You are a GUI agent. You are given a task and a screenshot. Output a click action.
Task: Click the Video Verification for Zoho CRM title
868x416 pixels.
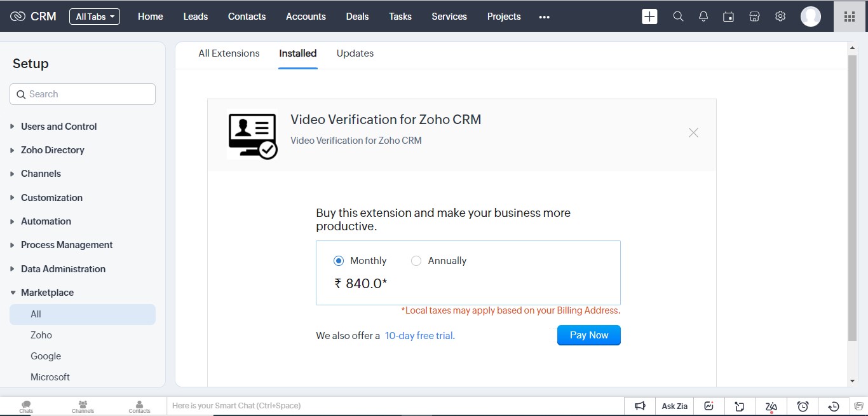pyautogui.click(x=386, y=120)
